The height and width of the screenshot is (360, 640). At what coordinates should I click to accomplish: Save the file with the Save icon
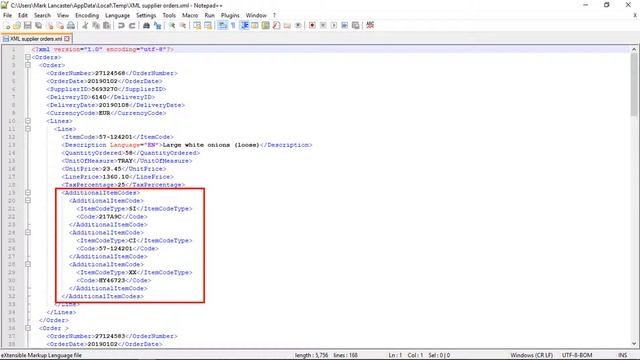tap(27, 25)
